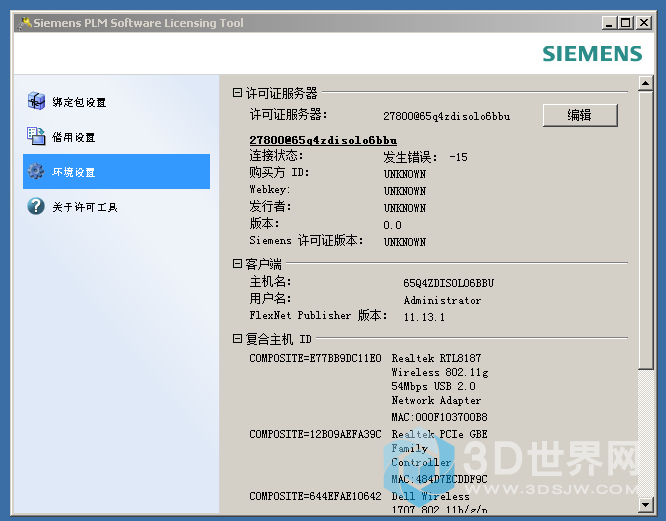Image resolution: width=666 pixels, height=521 pixels.
Task: Open 借用设置 sidebar item
Action: pos(116,136)
